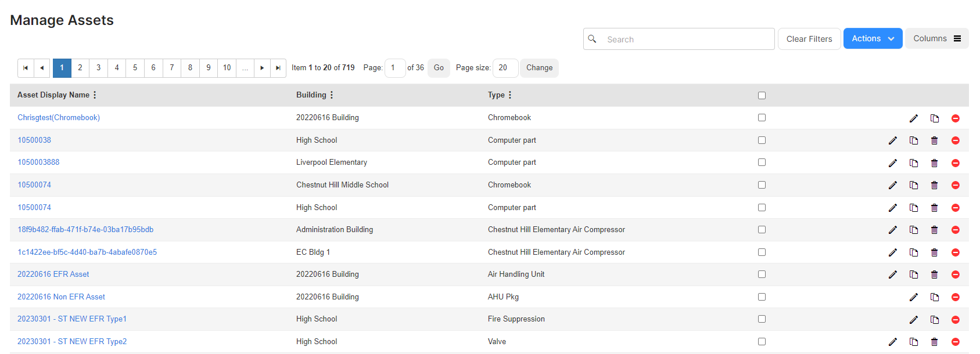Edit asset 10500038 using the pencil icon
The height and width of the screenshot is (354, 980).
coord(893,140)
